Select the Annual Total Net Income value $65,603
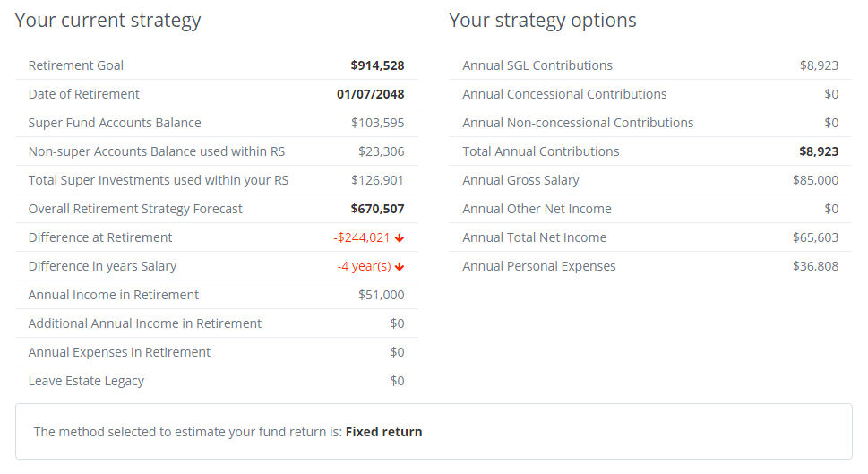 (x=815, y=237)
